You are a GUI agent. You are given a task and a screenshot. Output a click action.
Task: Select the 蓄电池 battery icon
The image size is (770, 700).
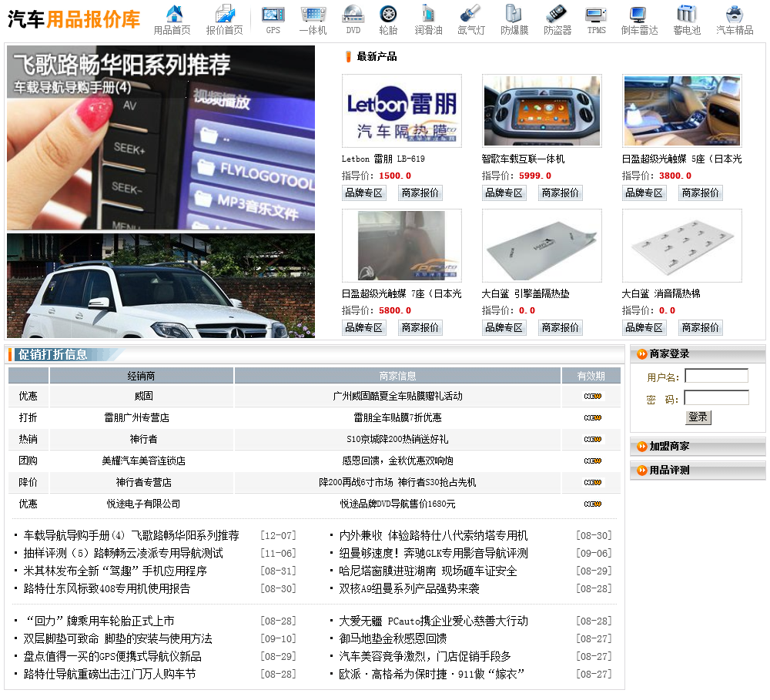pyautogui.click(x=687, y=14)
